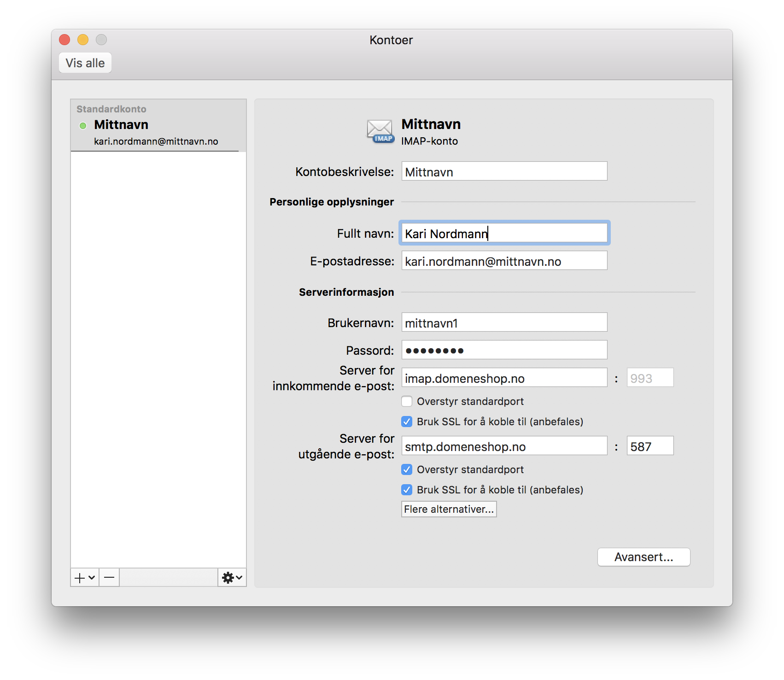Image resolution: width=784 pixels, height=680 pixels.
Task: Open the gear actions menu
Action: (232, 577)
